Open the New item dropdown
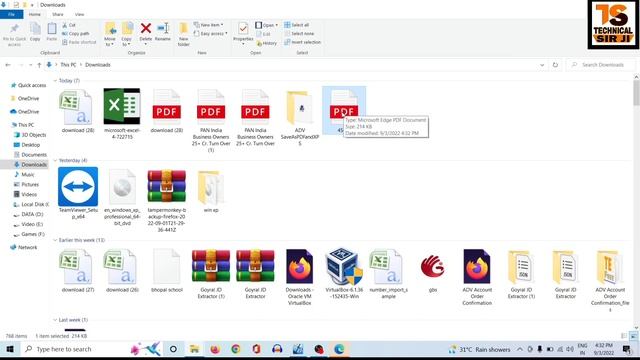The image size is (640, 360). (x=209, y=25)
